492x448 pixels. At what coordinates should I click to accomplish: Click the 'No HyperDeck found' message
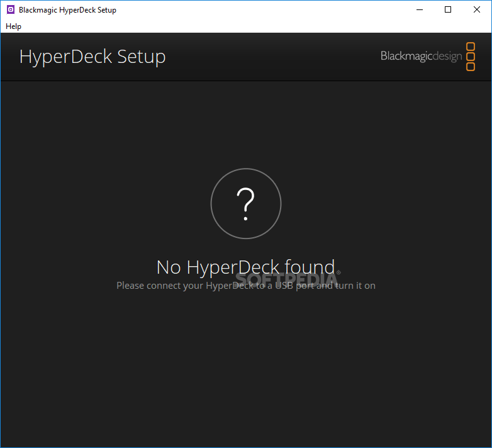[246, 267]
